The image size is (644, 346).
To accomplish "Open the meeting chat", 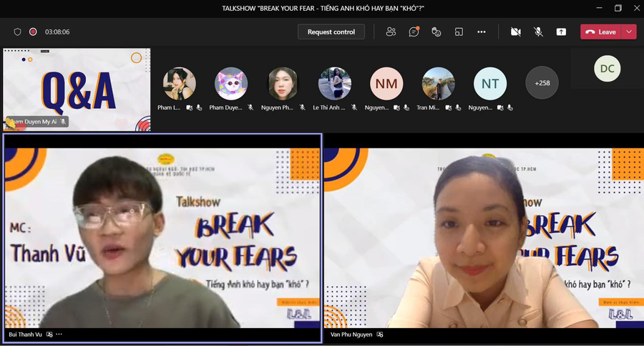I will click(414, 32).
